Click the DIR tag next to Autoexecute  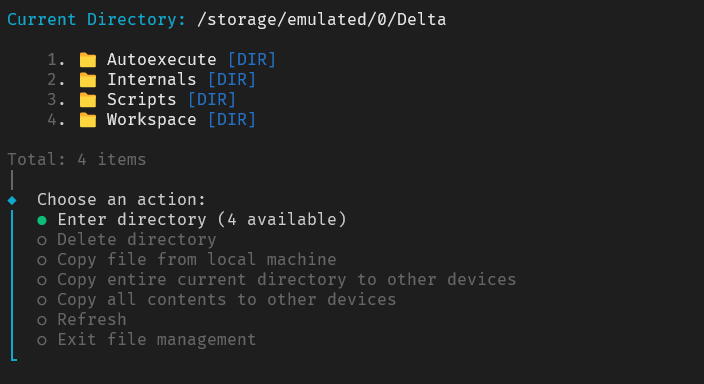pos(252,59)
